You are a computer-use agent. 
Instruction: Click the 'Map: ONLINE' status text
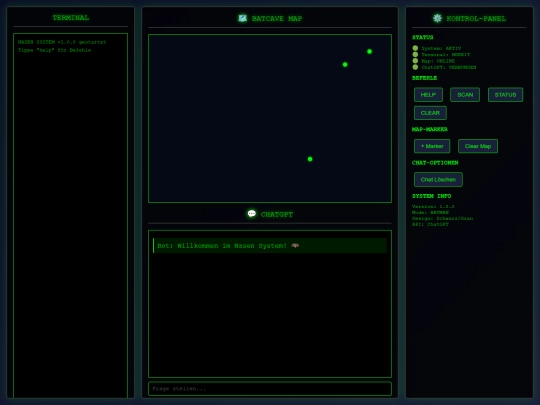tap(438, 61)
